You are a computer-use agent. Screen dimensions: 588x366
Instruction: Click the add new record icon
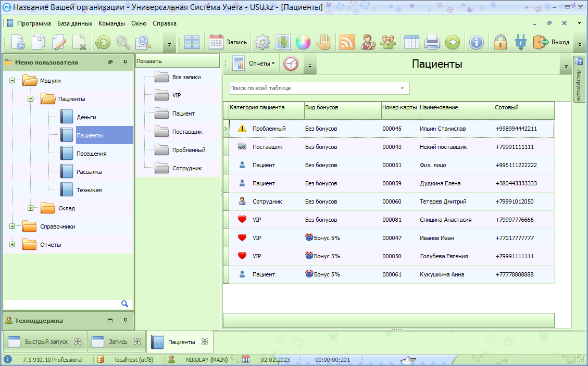tap(18, 42)
